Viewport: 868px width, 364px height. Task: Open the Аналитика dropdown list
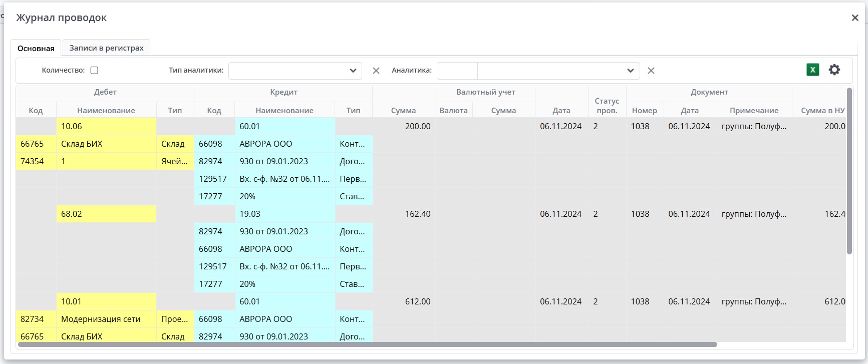tap(630, 71)
